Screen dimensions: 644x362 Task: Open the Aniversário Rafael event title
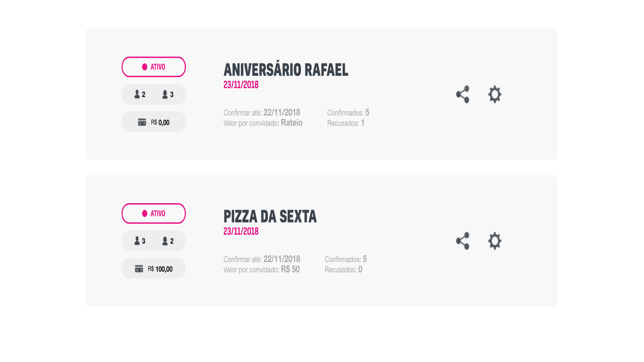click(285, 70)
